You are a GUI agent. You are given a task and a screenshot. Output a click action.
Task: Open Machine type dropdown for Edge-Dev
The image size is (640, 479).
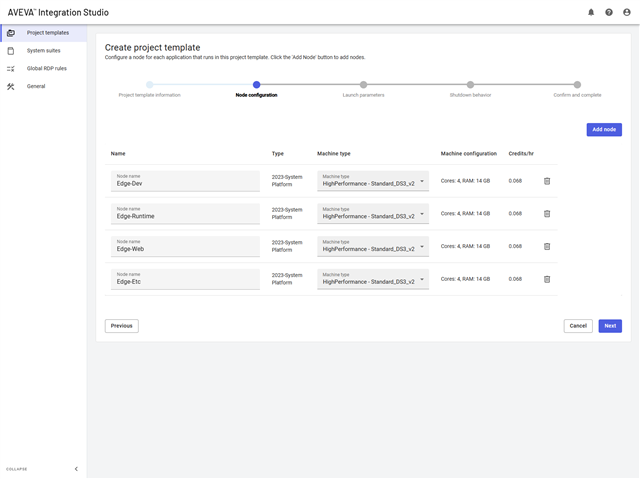373,181
